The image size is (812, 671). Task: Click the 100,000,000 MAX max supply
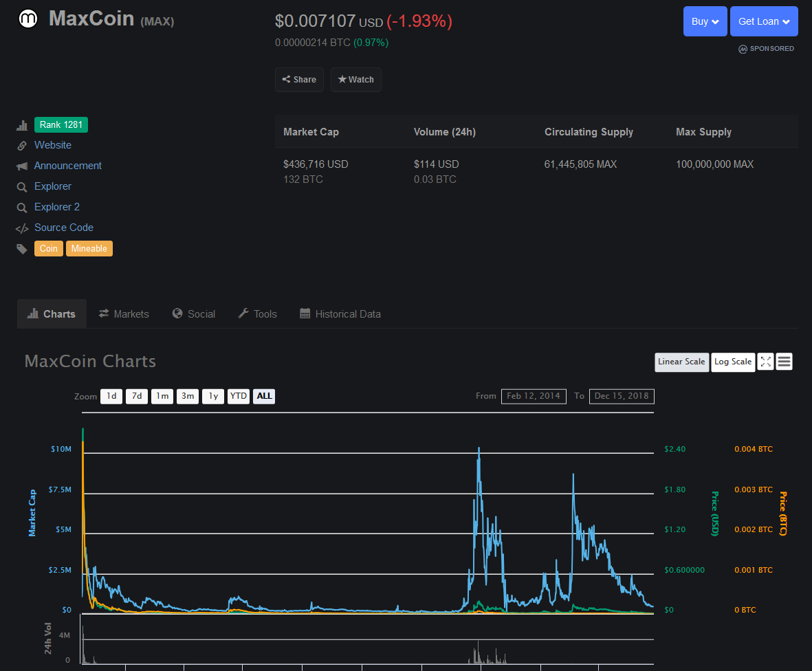pyautogui.click(x=714, y=164)
